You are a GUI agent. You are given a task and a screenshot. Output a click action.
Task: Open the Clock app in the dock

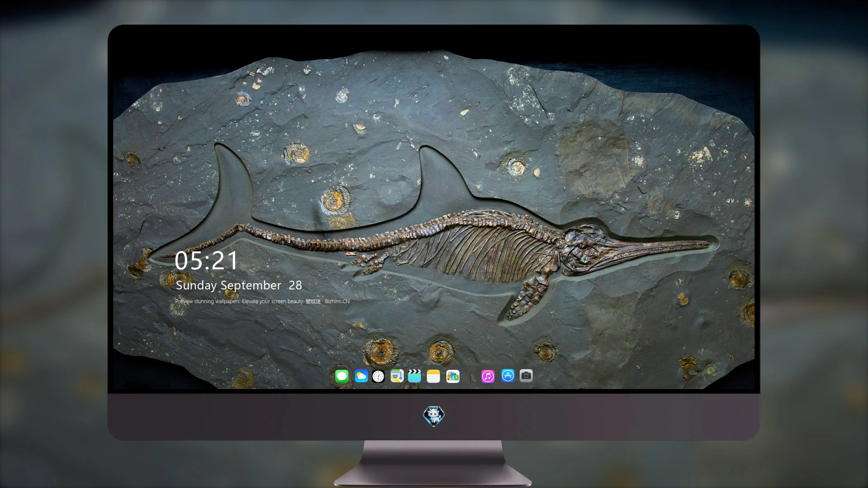pos(378,376)
